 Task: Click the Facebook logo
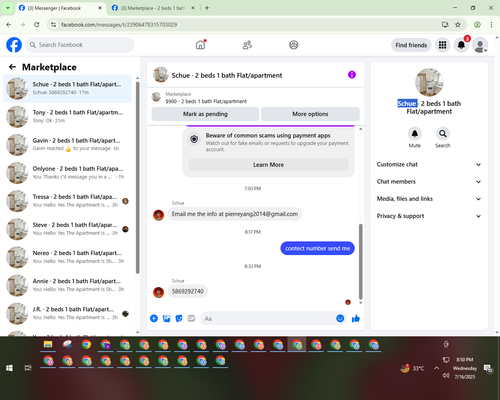[x=14, y=45]
